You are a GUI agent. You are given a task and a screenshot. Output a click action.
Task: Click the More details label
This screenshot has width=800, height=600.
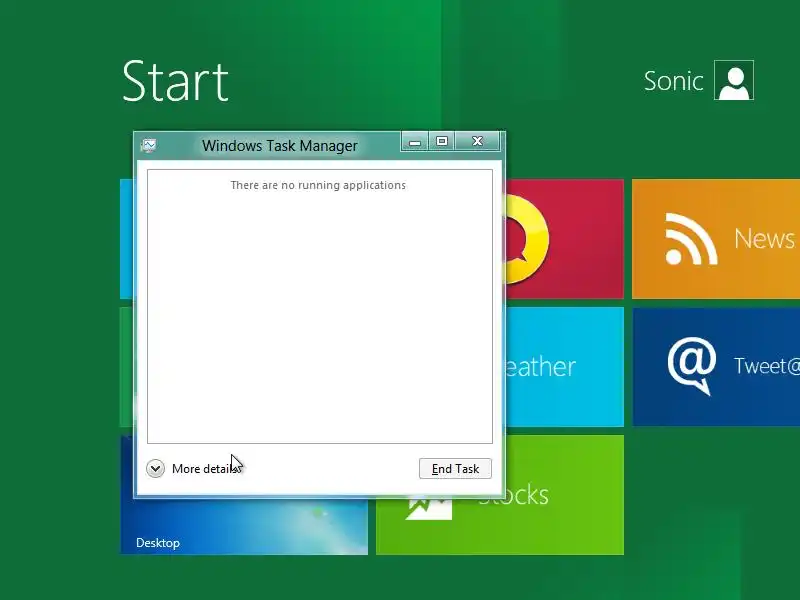tap(206, 468)
